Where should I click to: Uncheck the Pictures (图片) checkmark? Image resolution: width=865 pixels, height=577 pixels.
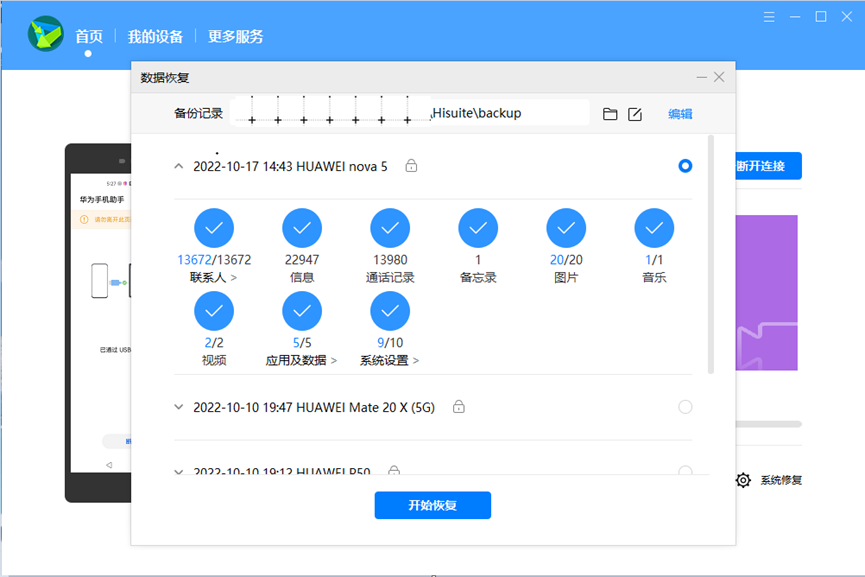566,228
